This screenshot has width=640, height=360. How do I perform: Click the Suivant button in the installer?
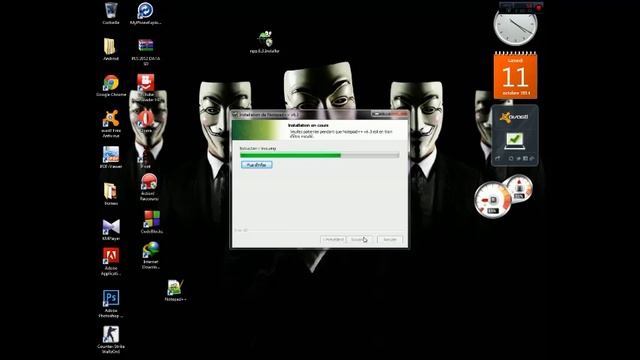(x=359, y=240)
